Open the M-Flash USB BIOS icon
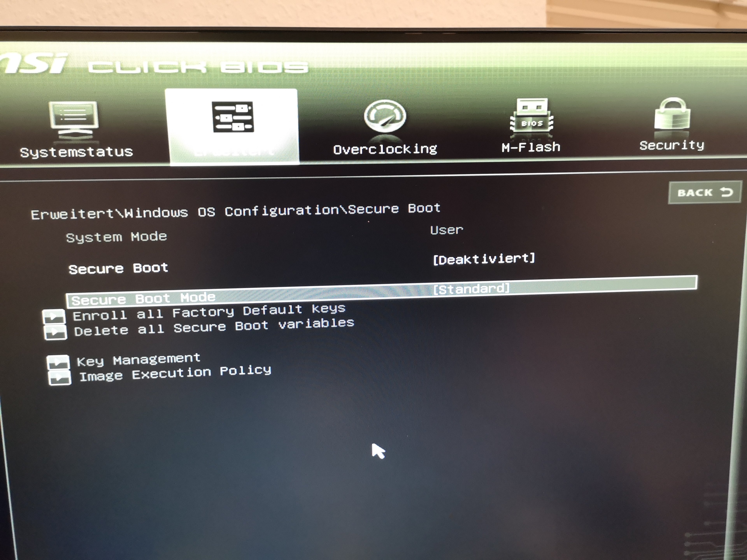 [531, 116]
